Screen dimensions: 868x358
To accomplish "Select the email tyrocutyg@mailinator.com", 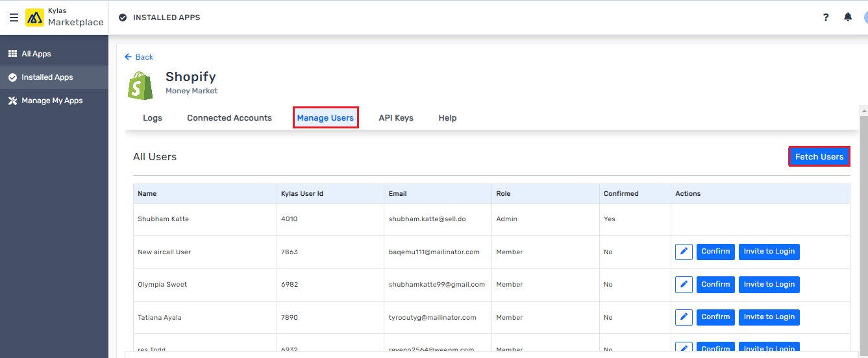I will tap(432, 318).
